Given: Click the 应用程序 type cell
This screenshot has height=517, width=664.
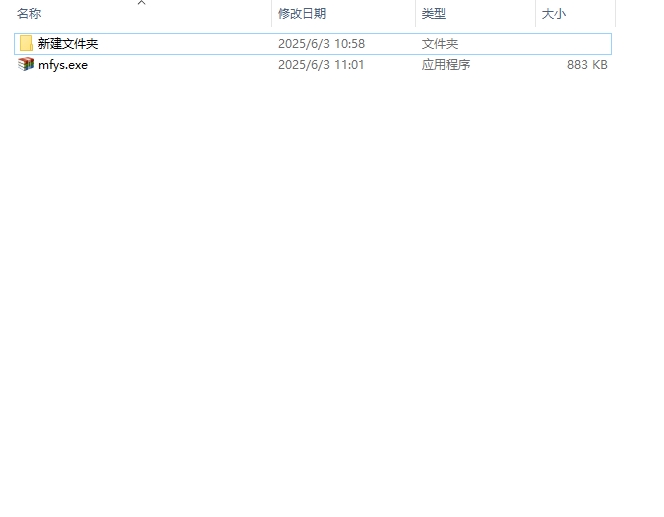Looking at the screenshot, I should pos(446,65).
